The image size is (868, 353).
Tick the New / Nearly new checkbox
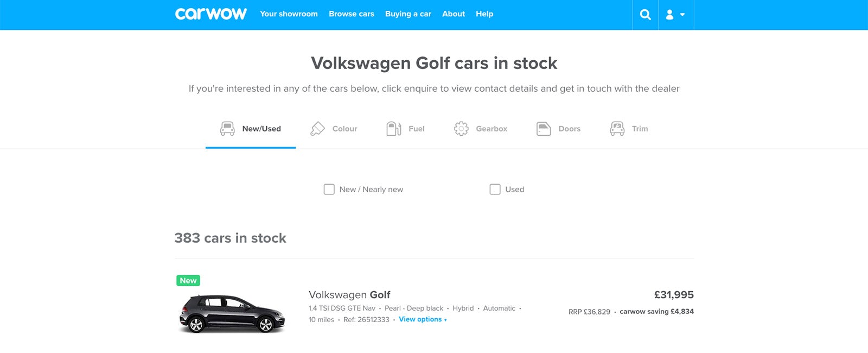(x=329, y=190)
